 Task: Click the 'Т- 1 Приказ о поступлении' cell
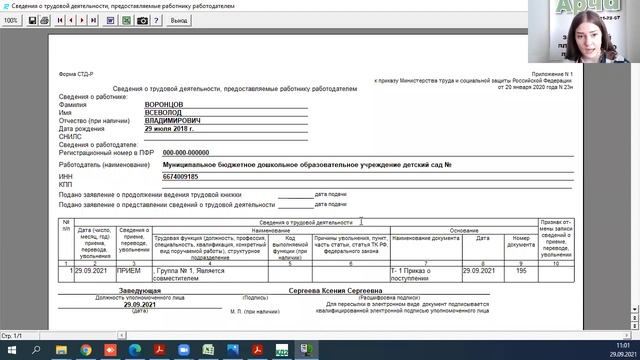click(x=426, y=274)
